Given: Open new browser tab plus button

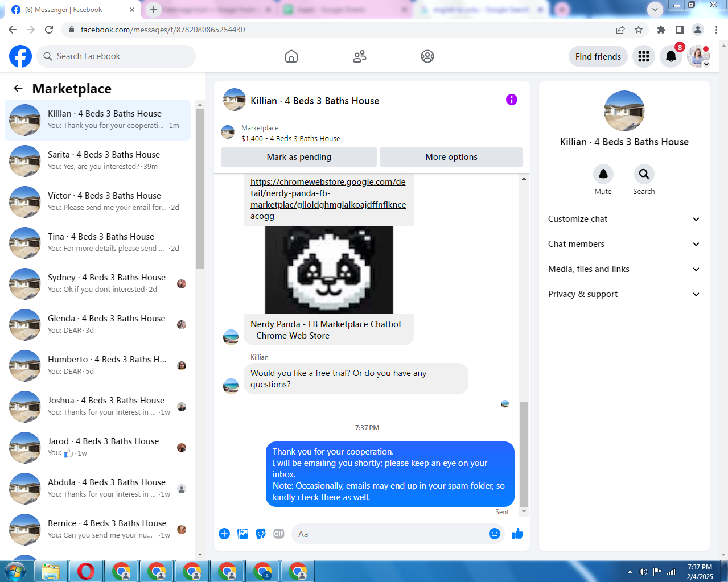Looking at the screenshot, I should pyautogui.click(x=154, y=10).
